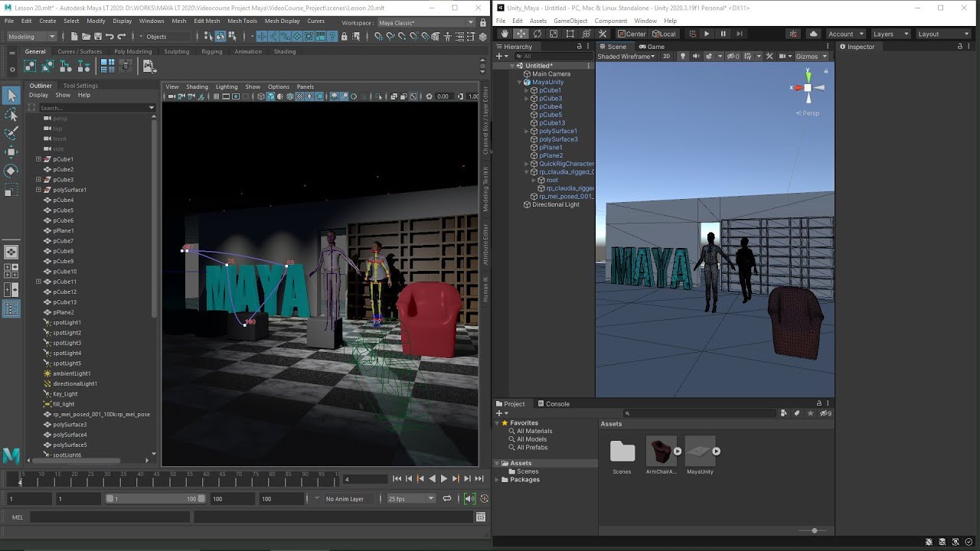Click Maya's playback range slider bar
Viewport: 980px width, 551px height.
point(156,499)
